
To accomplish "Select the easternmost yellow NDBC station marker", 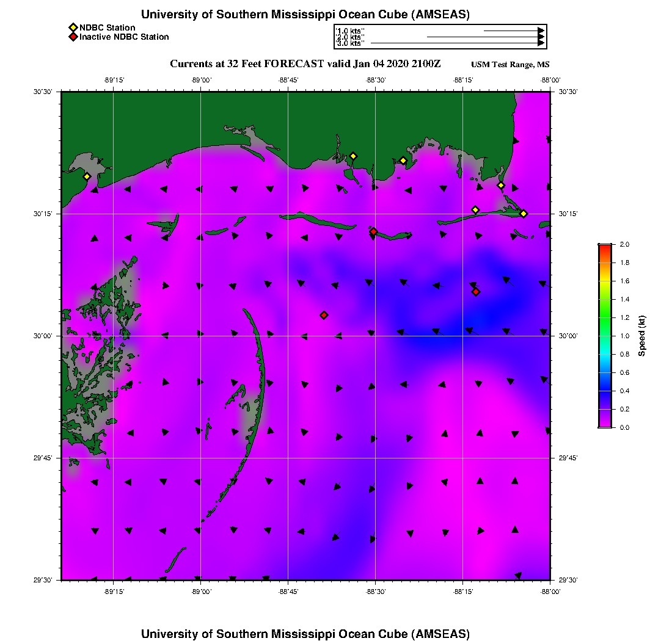I will pyautogui.click(x=524, y=213).
